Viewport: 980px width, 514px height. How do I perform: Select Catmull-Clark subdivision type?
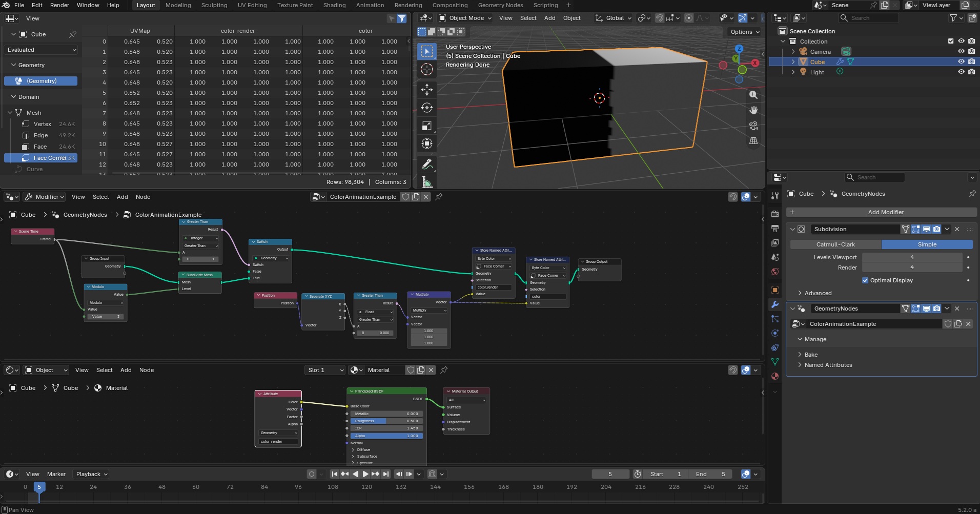835,244
